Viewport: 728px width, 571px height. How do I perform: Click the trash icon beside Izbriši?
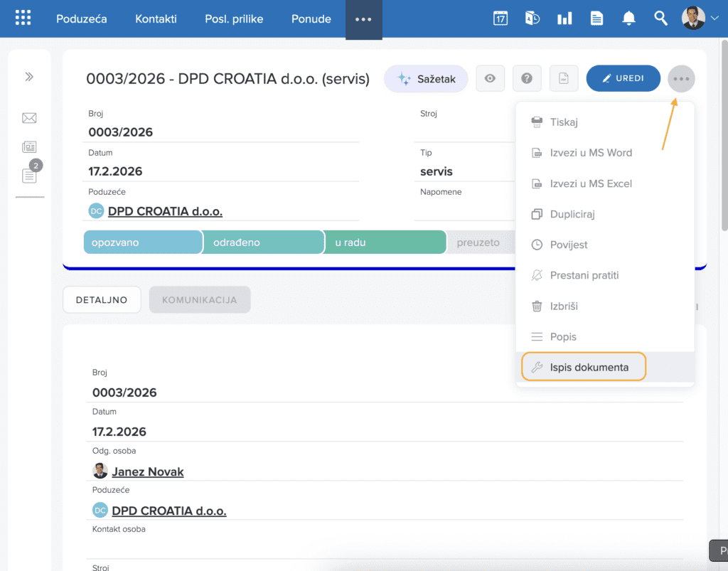coord(537,306)
